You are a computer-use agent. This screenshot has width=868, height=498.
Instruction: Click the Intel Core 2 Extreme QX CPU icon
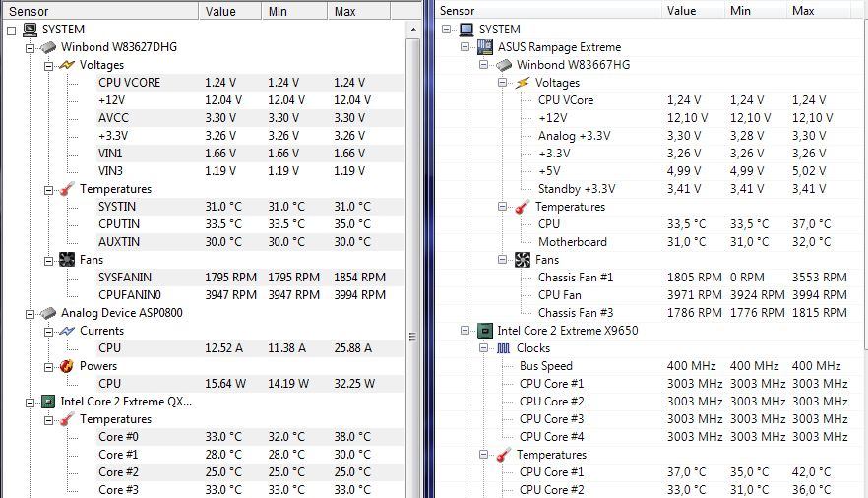tap(48, 402)
